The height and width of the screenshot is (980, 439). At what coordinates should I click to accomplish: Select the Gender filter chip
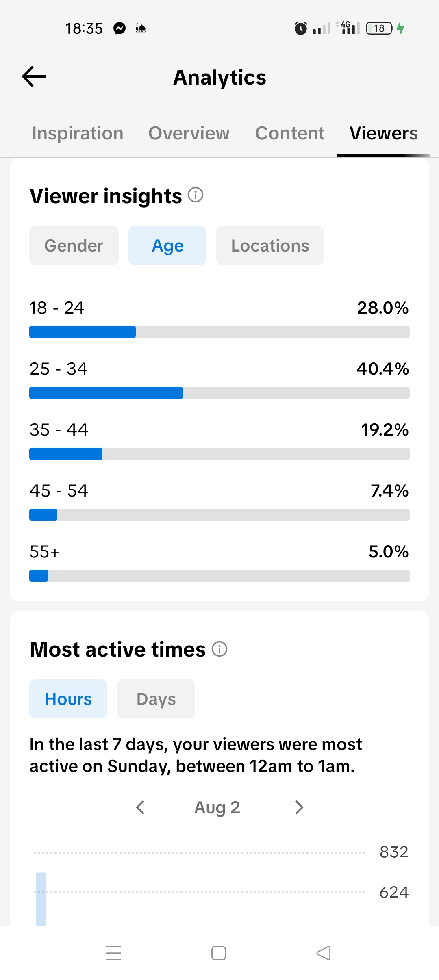[x=74, y=245]
